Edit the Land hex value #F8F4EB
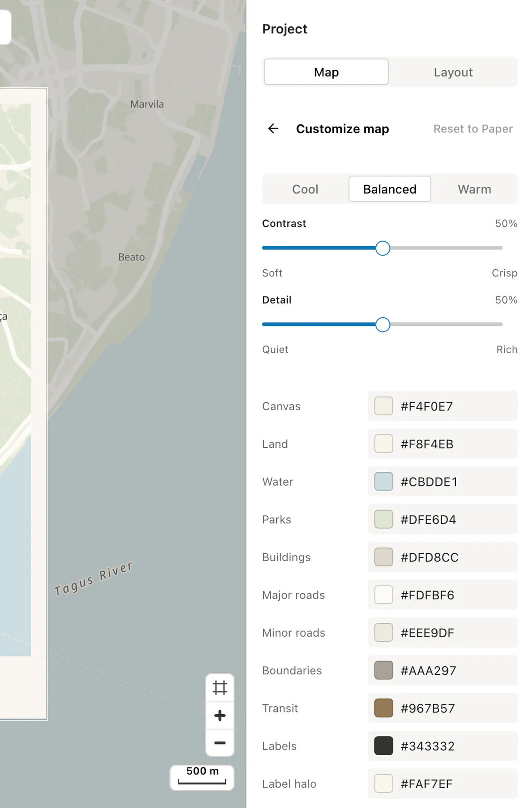This screenshot has width=532, height=808. 427,444
